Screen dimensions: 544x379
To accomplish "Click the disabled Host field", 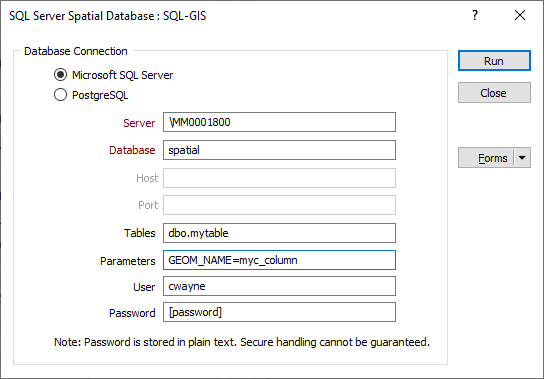I will (279, 178).
